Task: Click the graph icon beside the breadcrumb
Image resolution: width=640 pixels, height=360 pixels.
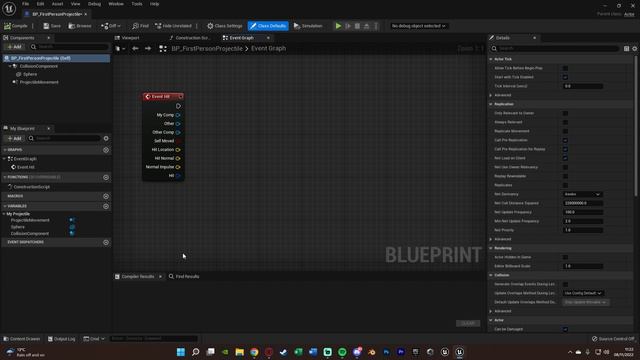Action: click(x=163, y=49)
